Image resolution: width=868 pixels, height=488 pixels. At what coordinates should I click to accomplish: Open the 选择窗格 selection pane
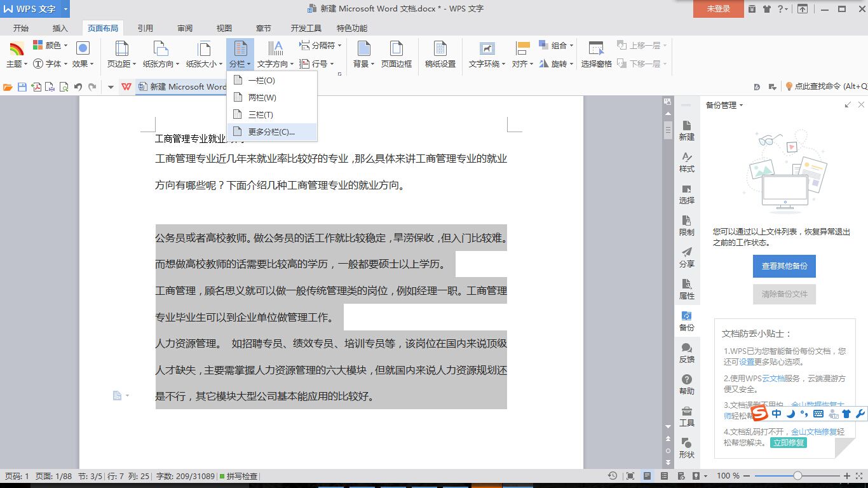(596, 55)
